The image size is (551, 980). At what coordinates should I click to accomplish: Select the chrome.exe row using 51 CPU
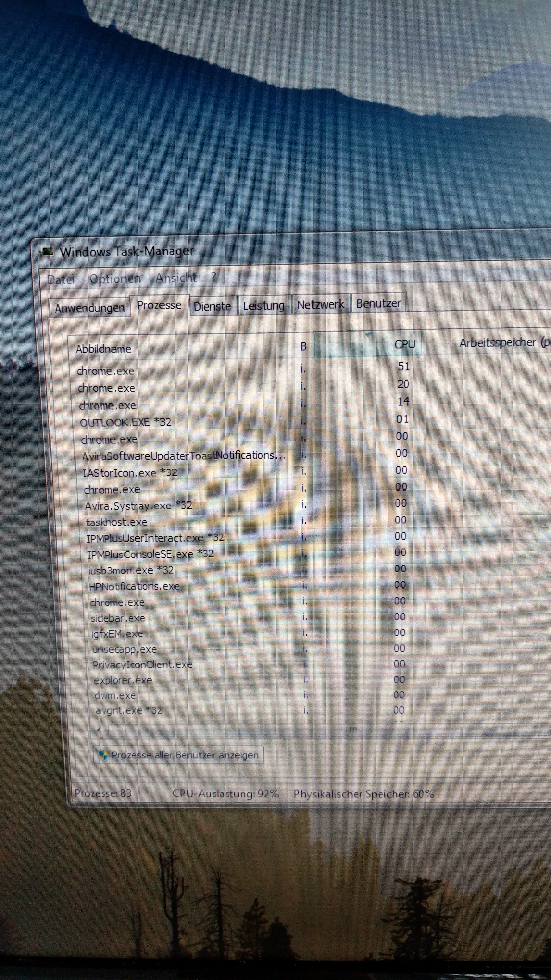(105, 371)
